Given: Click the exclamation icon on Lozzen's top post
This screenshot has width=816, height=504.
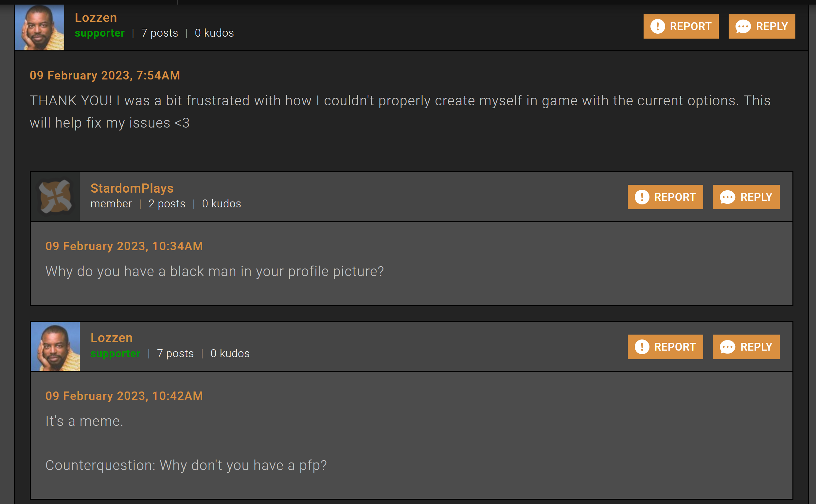Looking at the screenshot, I should point(658,26).
